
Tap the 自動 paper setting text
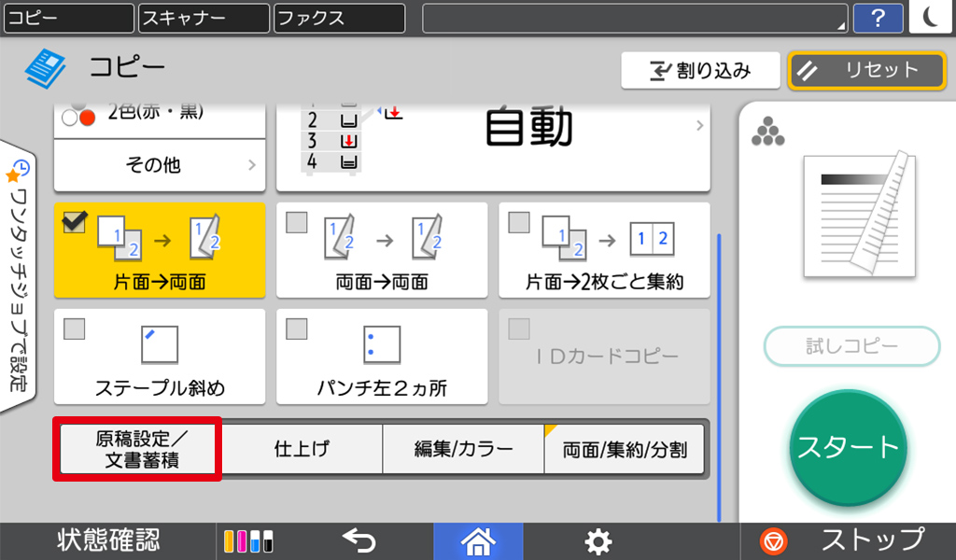point(528,127)
